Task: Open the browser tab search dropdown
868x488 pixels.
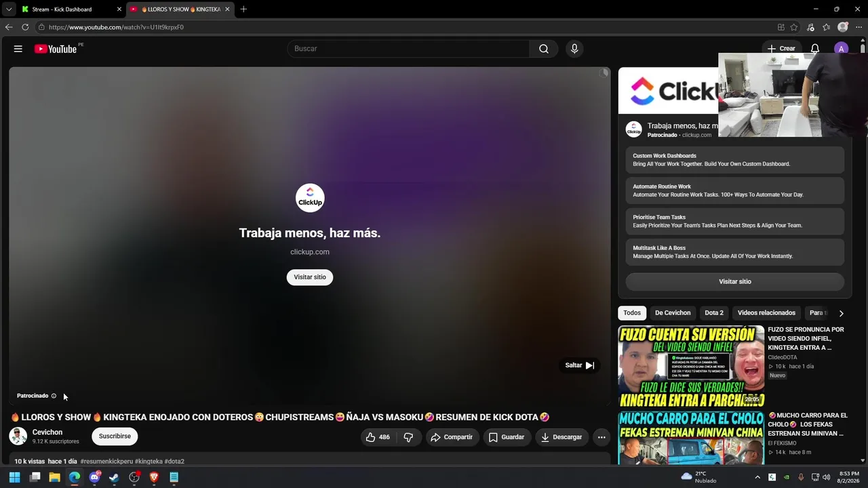Action: tap(9, 9)
